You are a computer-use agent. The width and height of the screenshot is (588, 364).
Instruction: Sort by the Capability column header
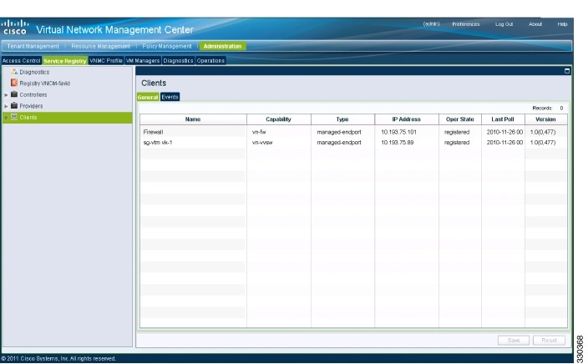point(279,119)
